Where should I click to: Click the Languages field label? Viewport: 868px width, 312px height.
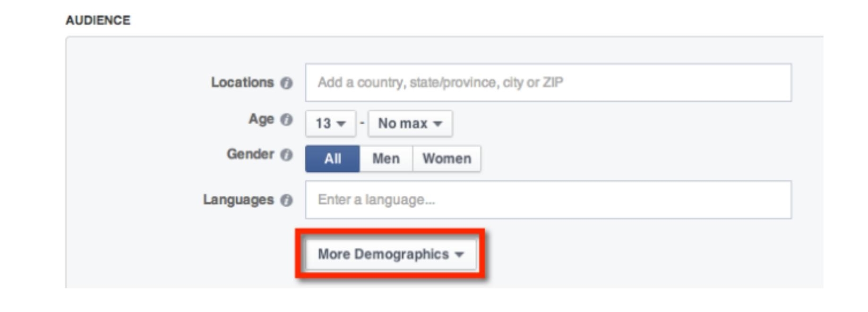pyautogui.click(x=239, y=200)
